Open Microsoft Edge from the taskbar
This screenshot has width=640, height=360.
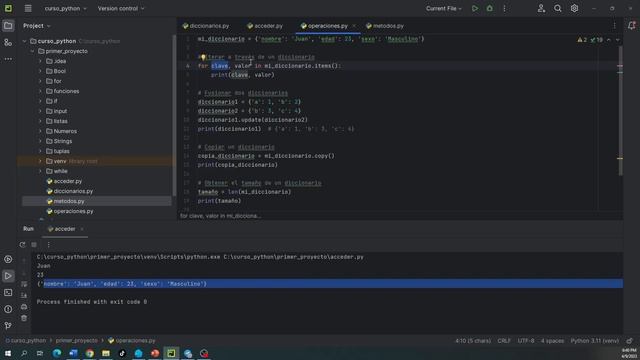pyautogui.click(x=57, y=353)
